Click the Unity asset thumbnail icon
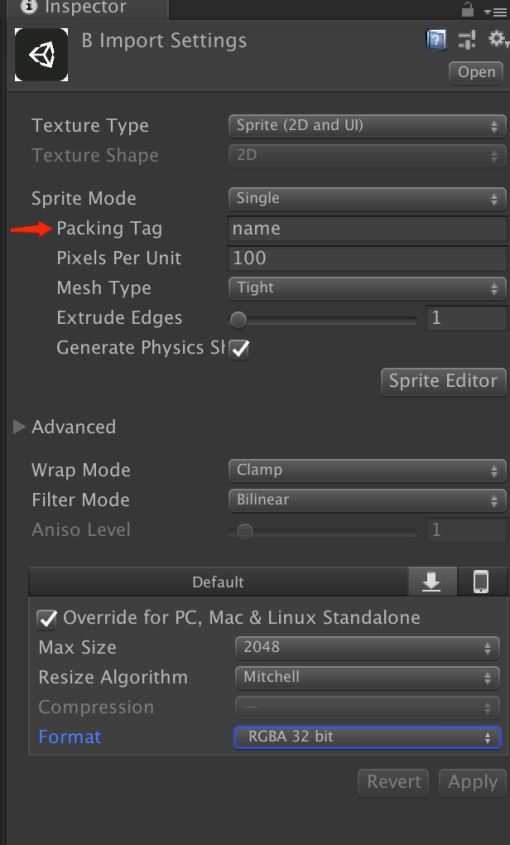 pos(42,54)
